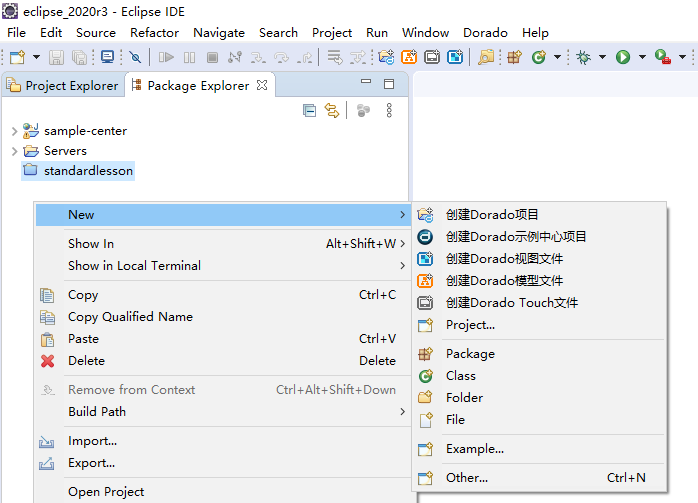This screenshot has height=503, width=698.
Task: Select 创建Dorado视图文件 in New submenu
Action: pos(539,259)
